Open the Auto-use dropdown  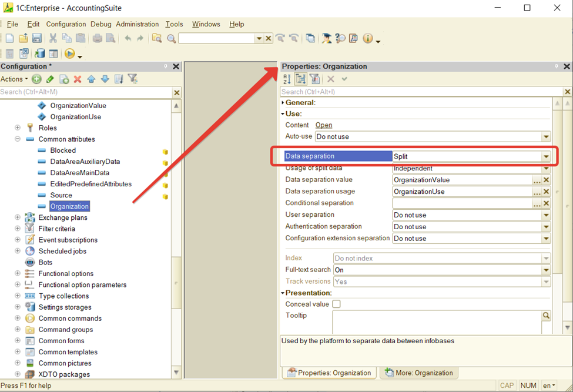(x=546, y=137)
